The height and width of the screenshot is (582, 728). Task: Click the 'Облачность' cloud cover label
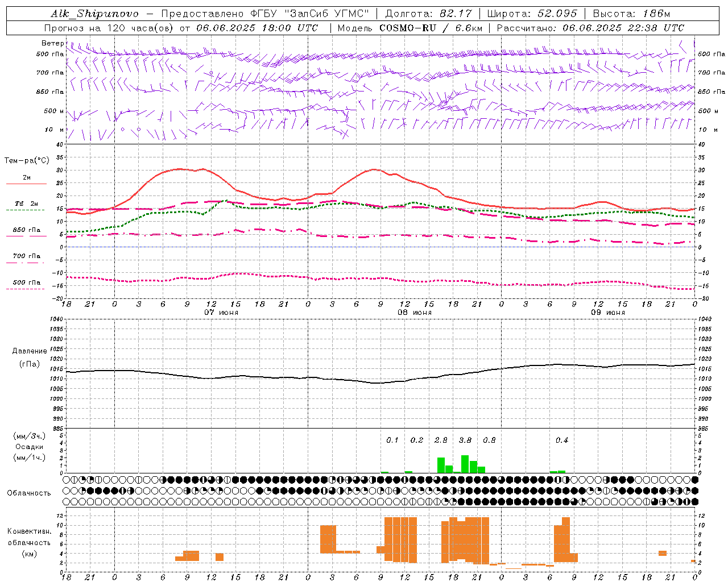coord(29,493)
